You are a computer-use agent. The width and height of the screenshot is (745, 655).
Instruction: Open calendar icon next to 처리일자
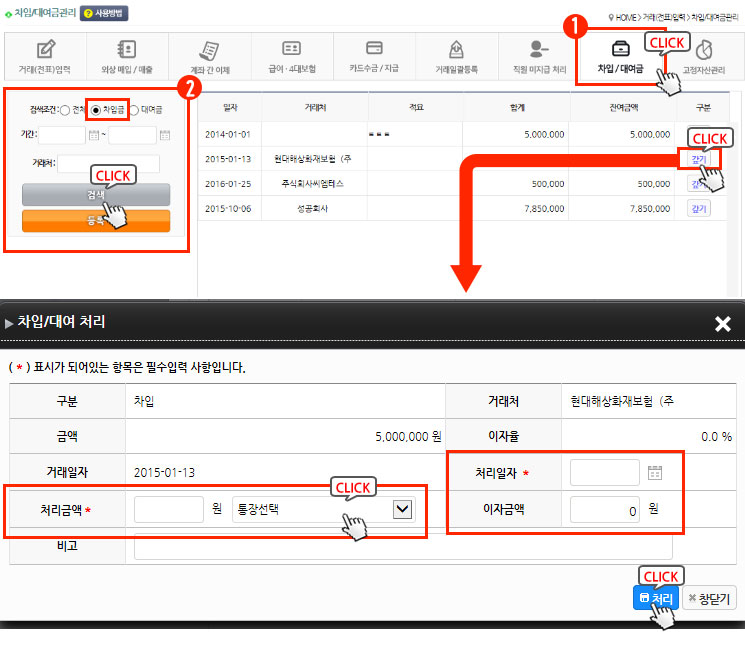coord(655,473)
